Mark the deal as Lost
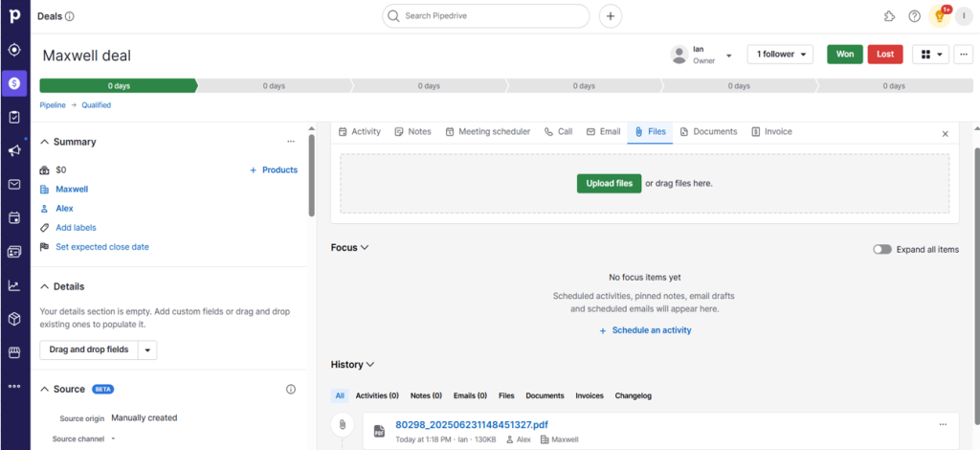The image size is (980, 450). 885,55
